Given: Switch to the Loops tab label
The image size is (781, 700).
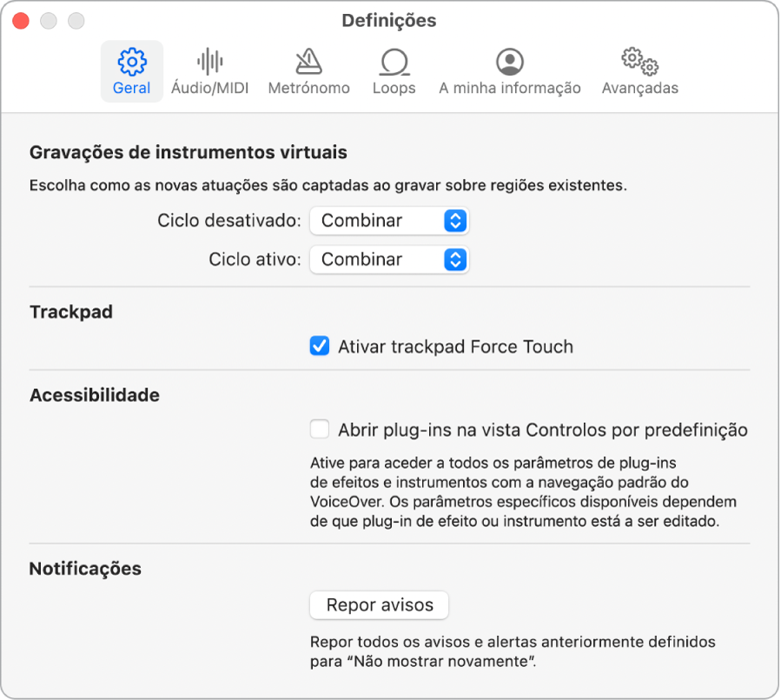Looking at the screenshot, I should pyautogui.click(x=394, y=88).
